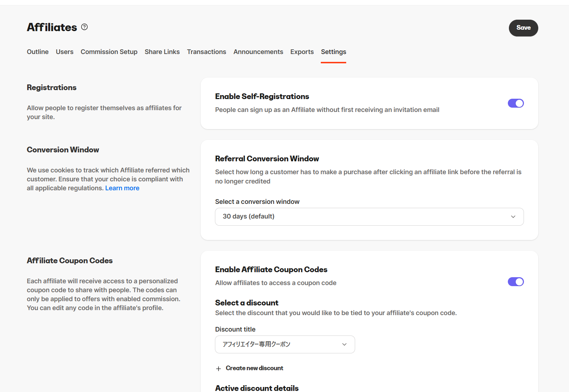The width and height of the screenshot is (569, 392).
Task: Click the plus icon for new discount
Action: click(219, 369)
